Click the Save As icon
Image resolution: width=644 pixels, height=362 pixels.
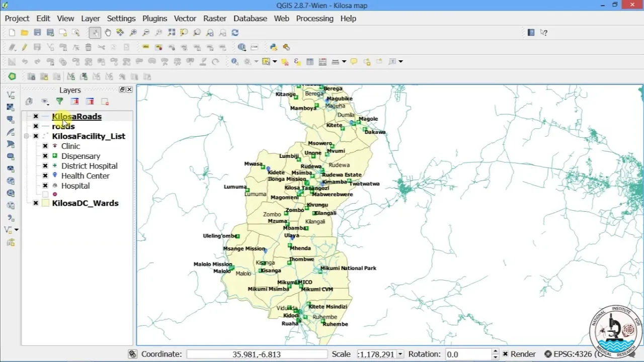[x=50, y=33]
